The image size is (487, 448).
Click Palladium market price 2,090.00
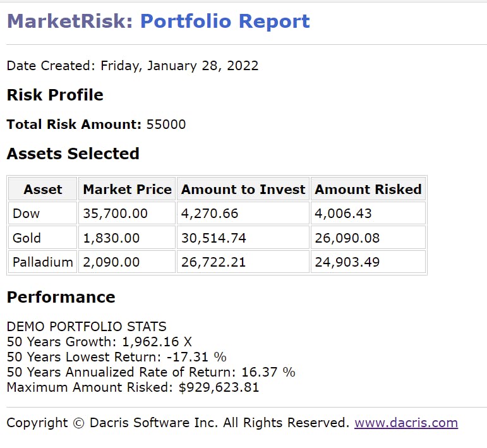click(127, 262)
